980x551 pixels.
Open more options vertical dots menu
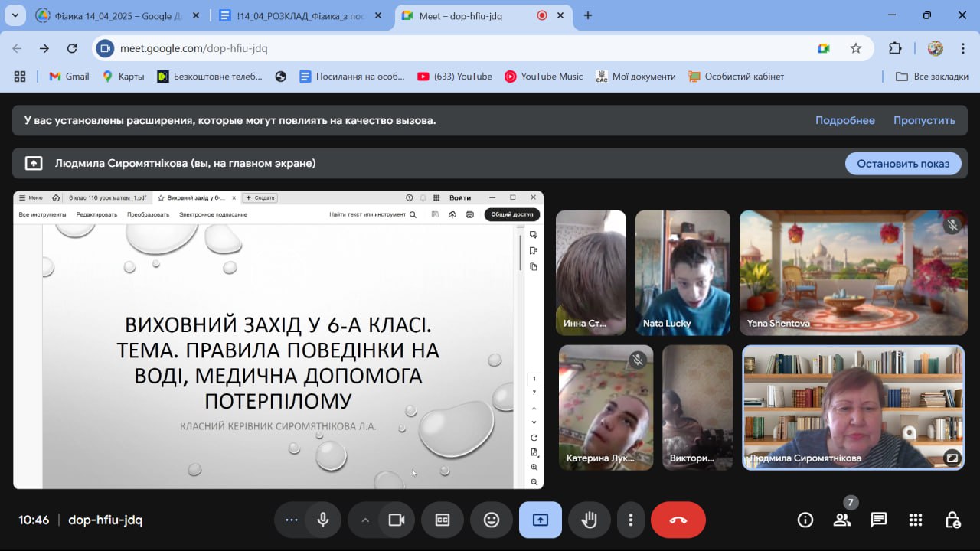630,520
